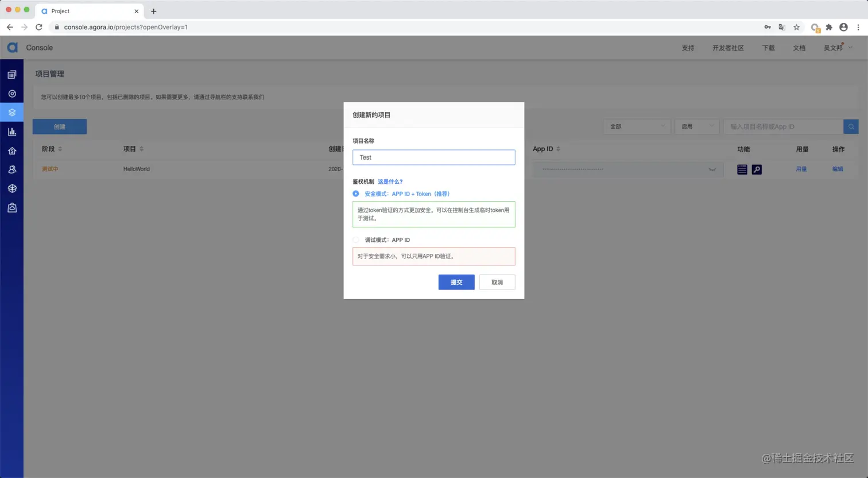868x478 pixels.
Task: Sort by the App ID column arrows
Action: (x=558, y=149)
